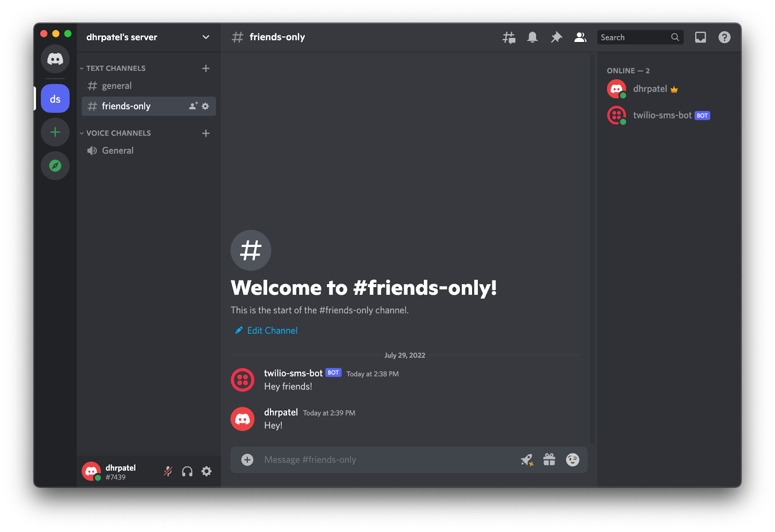Viewport: 775px width, 532px height.
Task: Create a new voice channel
Action: click(206, 133)
